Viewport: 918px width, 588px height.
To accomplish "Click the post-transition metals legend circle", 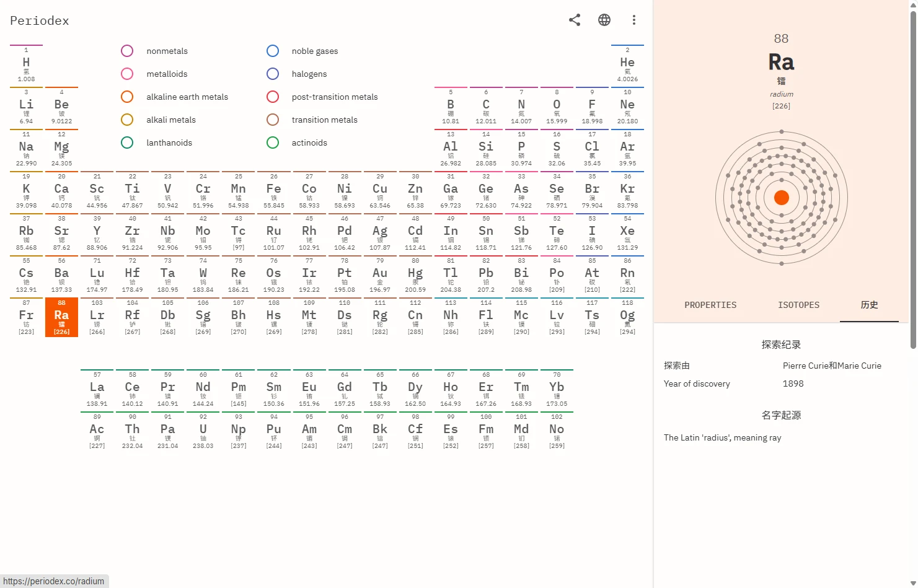I will pyautogui.click(x=273, y=97).
